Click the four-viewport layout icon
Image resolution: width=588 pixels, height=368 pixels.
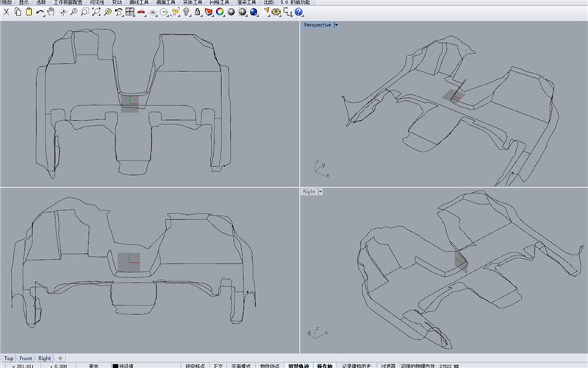(x=129, y=13)
